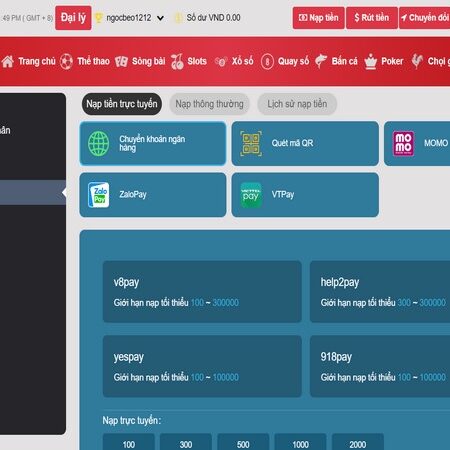Click the Số dư VND 0.00 balance text
Viewport: 450px width, 450px height.
pyautogui.click(x=213, y=18)
